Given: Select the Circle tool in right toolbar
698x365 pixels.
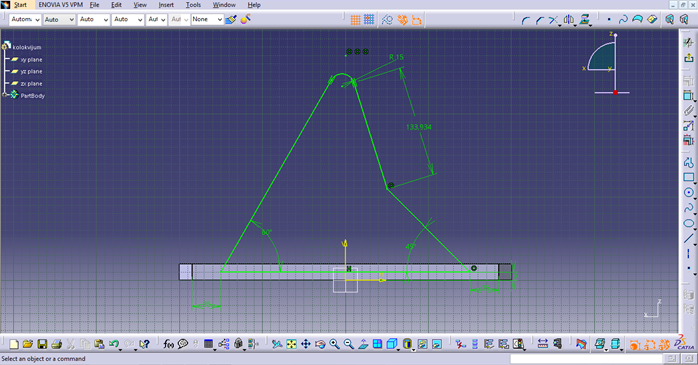Looking at the screenshot, I should point(689,192).
